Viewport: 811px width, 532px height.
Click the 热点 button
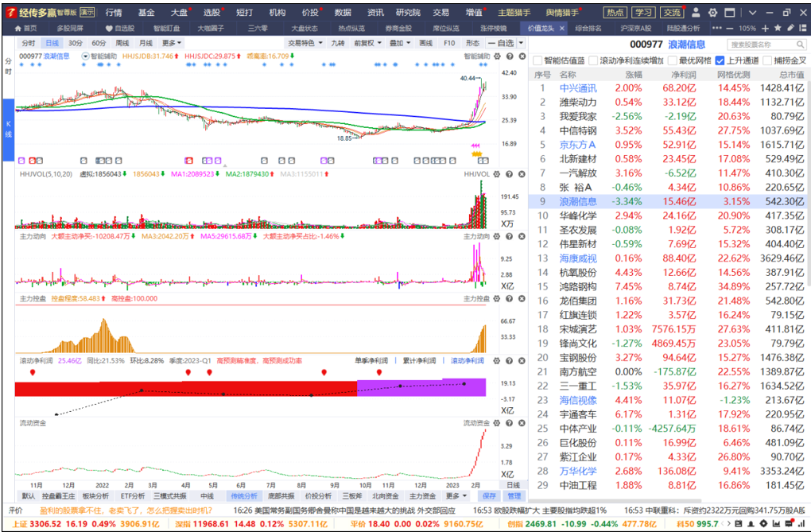pyautogui.click(x=615, y=13)
